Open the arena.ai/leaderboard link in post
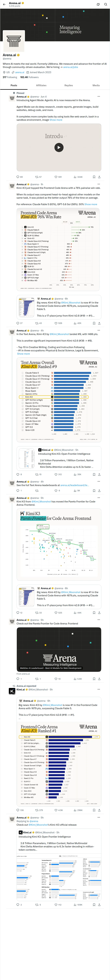Image resolution: width=110 pixels, height=980 pixels. coord(77,485)
